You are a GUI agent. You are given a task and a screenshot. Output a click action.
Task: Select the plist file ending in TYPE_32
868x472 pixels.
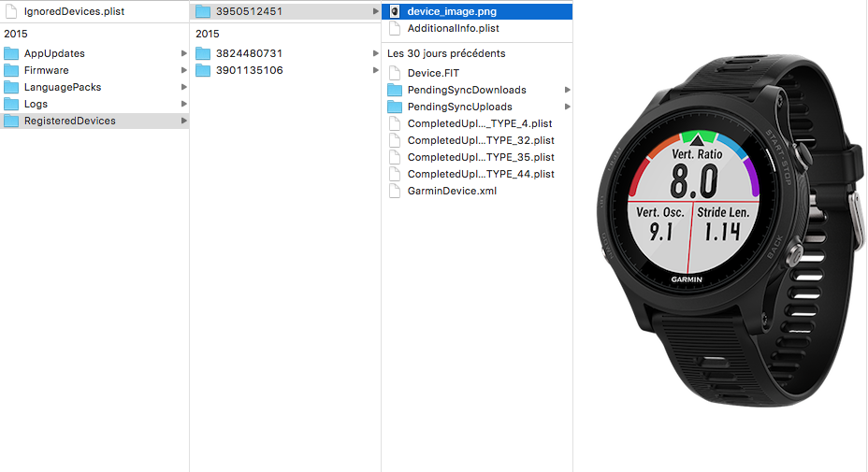(x=481, y=140)
